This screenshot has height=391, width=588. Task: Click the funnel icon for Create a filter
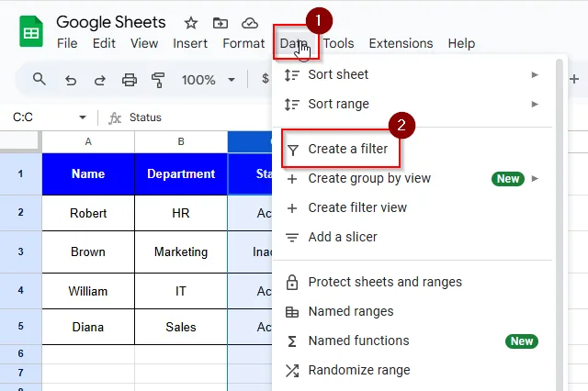(x=292, y=150)
